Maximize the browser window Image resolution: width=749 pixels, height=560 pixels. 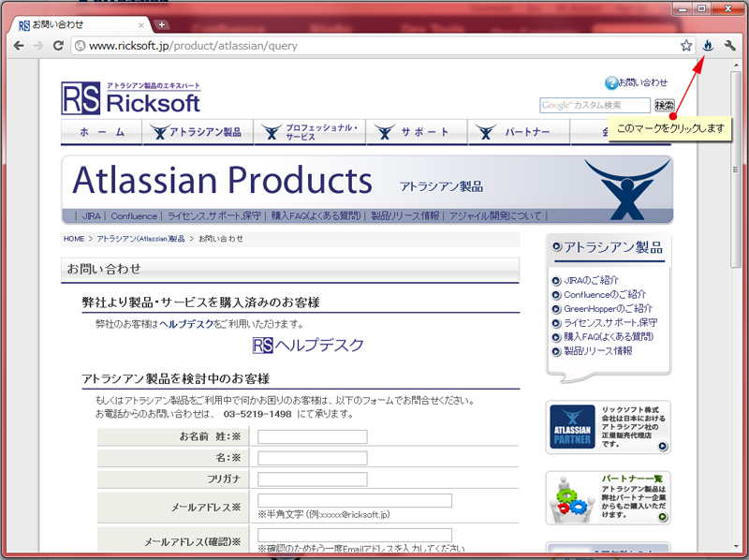pos(701,8)
